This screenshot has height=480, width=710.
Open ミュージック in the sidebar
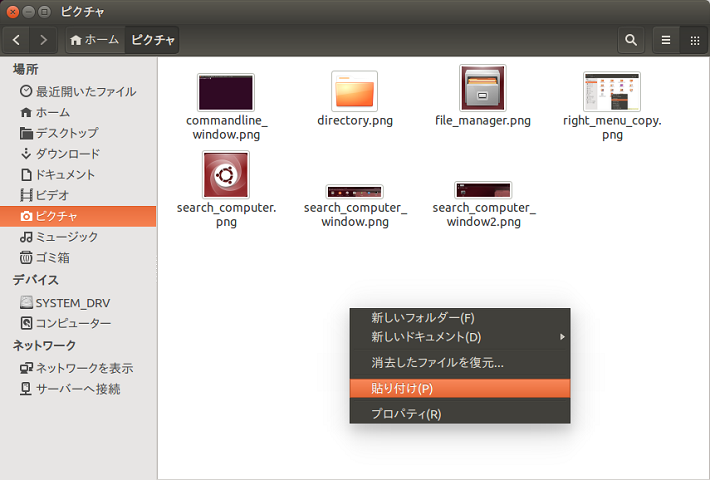(x=78, y=237)
